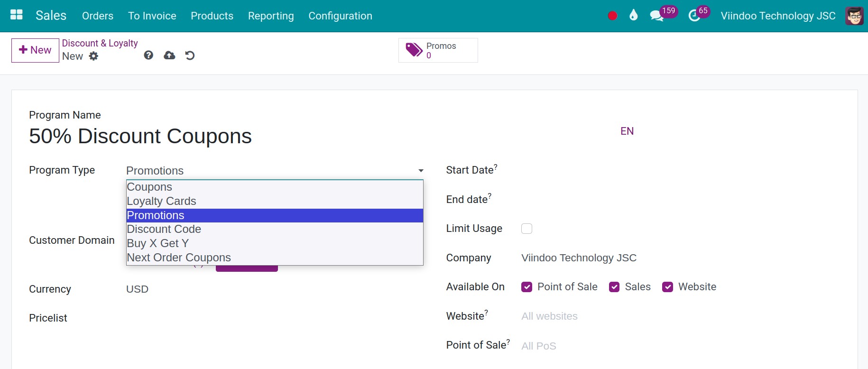Edit the program name 50% Discount Coupons
The width and height of the screenshot is (868, 369).
click(140, 136)
